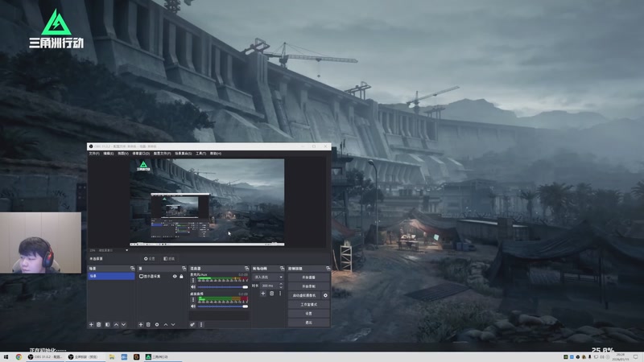Image resolution: width=644 pixels, height=362 pixels.
Task: Open File Explorer from the taskbar
Action: click(111, 357)
